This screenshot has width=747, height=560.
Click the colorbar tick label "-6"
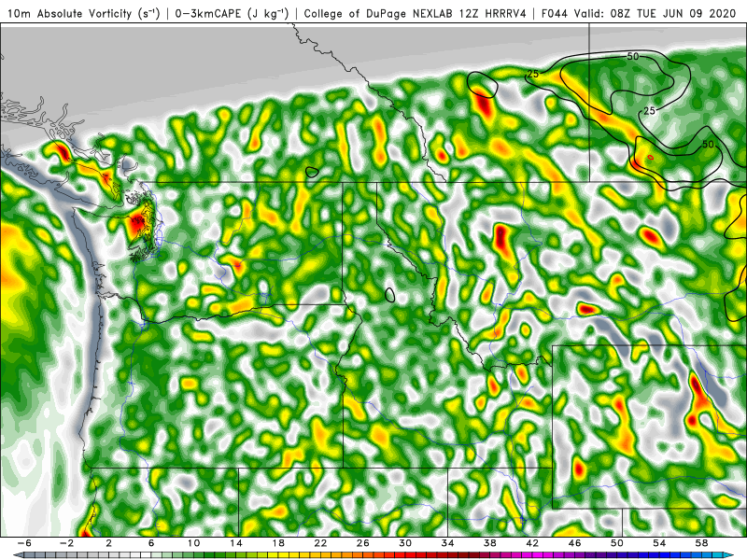[x=24, y=543]
